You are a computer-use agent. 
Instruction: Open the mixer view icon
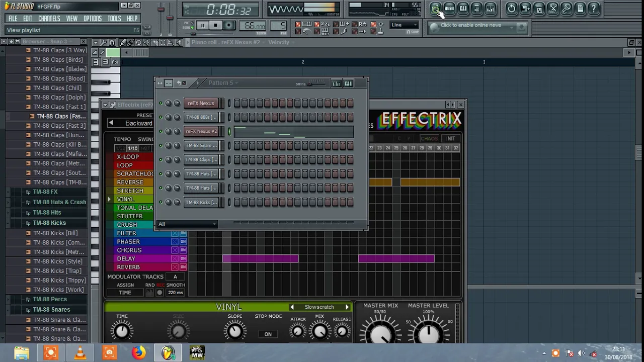point(490,8)
